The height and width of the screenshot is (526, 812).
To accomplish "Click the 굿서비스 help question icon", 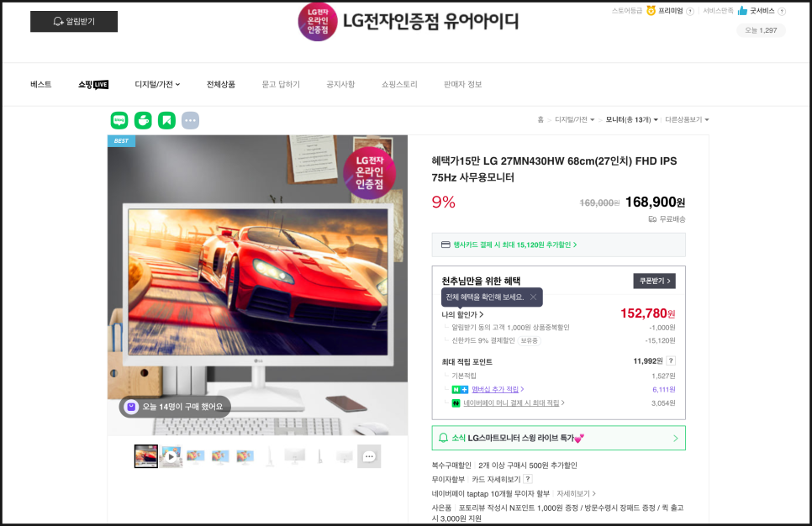I will [x=782, y=12].
